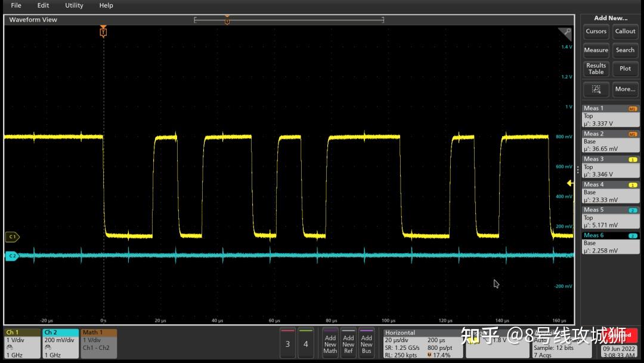Open the Measure panel
This screenshot has width=644, height=363.
click(x=596, y=50)
